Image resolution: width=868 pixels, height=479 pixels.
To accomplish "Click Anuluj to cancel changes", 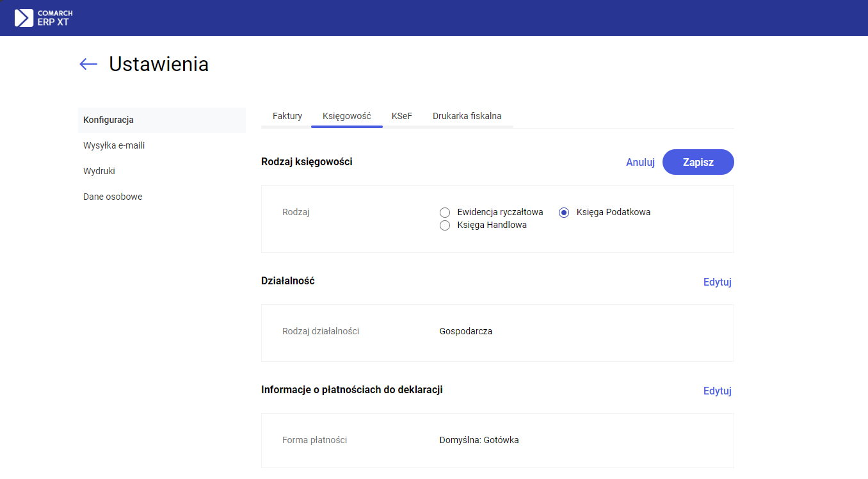I will [640, 163].
